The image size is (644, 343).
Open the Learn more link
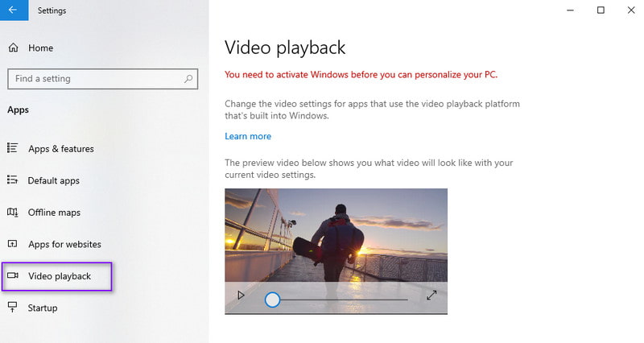(x=248, y=136)
